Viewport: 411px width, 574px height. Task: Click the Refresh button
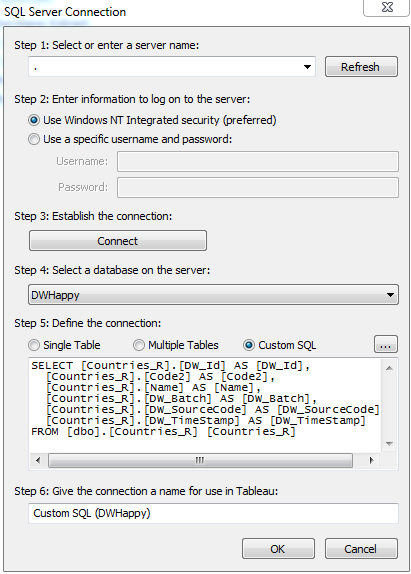point(361,67)
